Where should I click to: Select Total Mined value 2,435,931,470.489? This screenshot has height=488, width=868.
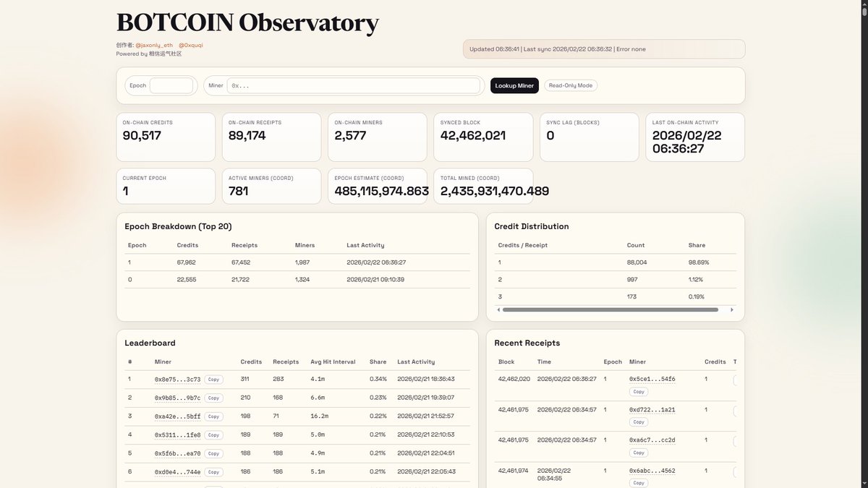point(495,192)
